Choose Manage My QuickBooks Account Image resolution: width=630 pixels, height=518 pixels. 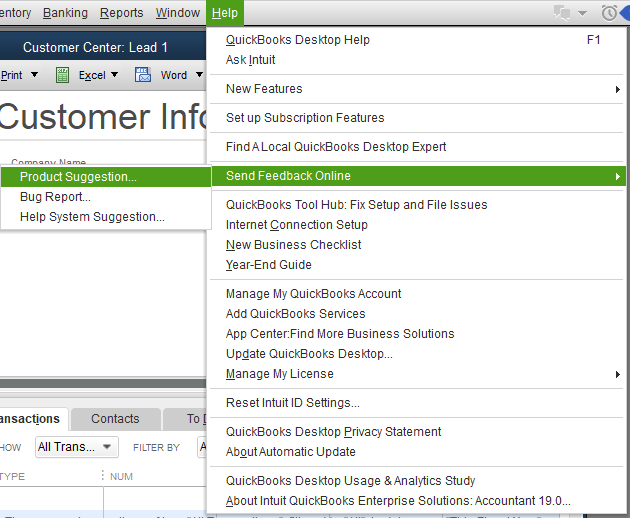[x=416, y=294]
